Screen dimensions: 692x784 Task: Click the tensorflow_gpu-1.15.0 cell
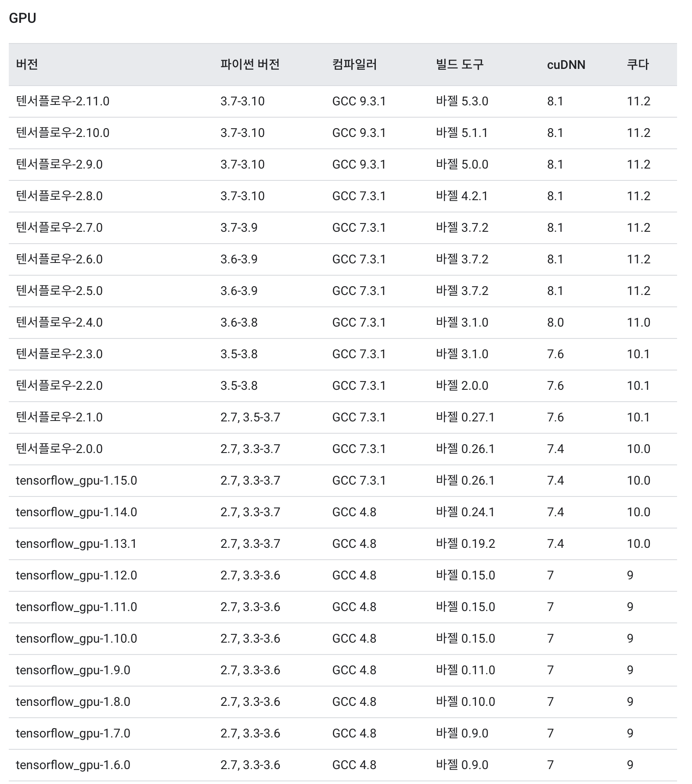76,481
